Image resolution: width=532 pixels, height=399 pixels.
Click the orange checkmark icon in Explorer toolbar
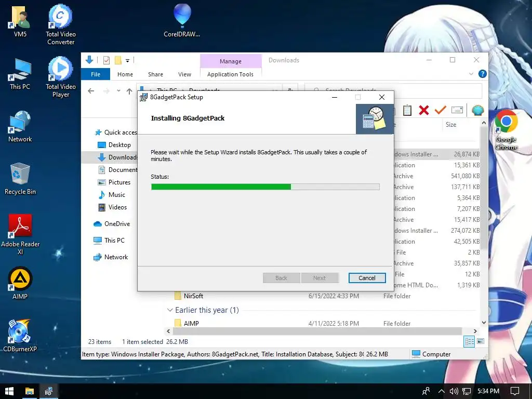[x=441, y=110]
